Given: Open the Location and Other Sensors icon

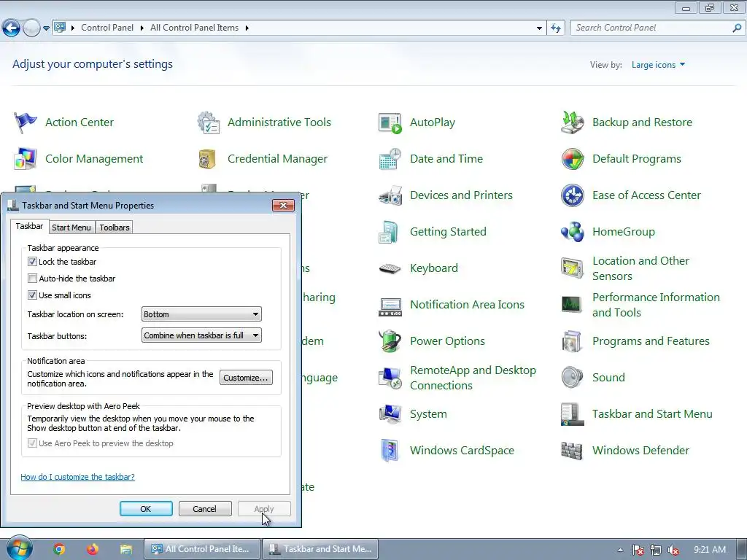Looking at the screenshot, I should (x=572, y=268).
